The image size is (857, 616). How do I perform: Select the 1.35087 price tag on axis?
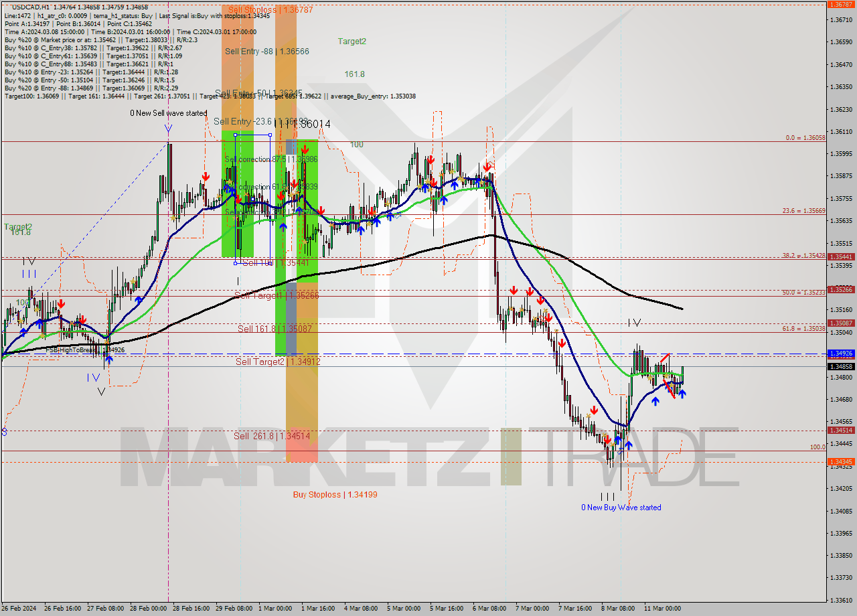click(840, 323)
